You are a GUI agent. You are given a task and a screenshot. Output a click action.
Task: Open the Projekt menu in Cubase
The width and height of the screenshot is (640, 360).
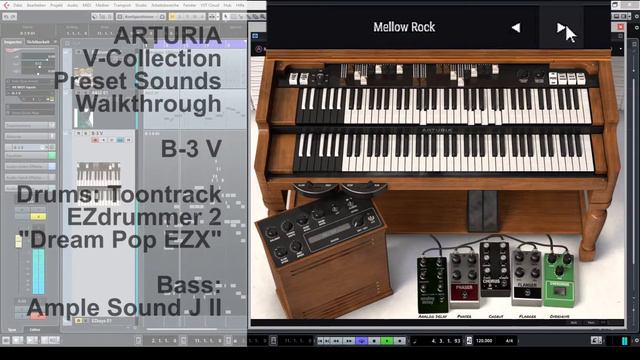tap(56, 5)
